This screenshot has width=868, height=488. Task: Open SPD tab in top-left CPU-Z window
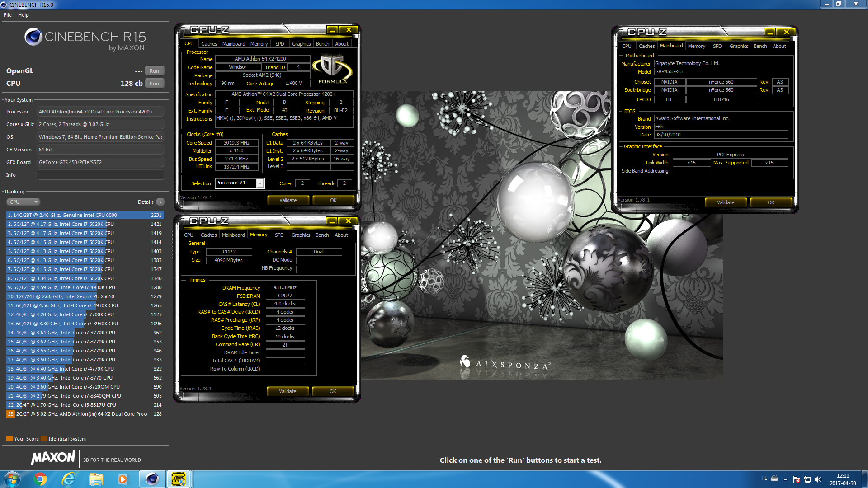tap(279, 44)
